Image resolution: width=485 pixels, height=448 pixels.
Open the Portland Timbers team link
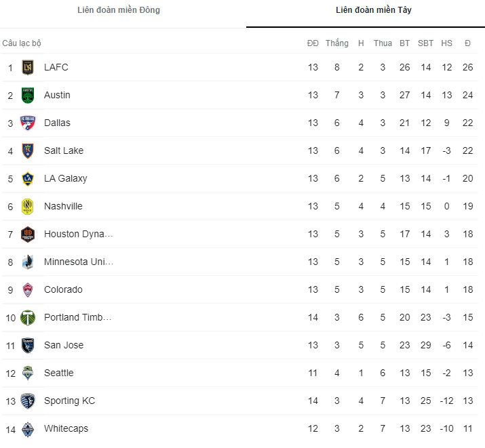point(77,317)
